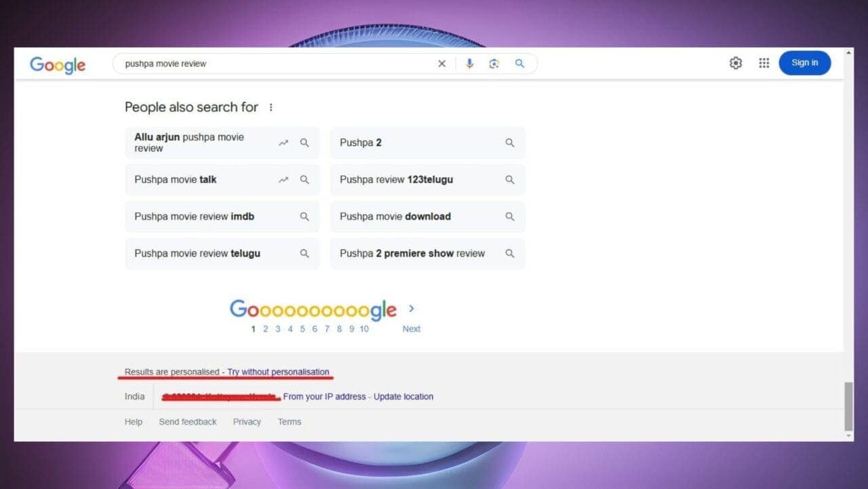
Task: Go to results page 2
Action: click(265, 329)
